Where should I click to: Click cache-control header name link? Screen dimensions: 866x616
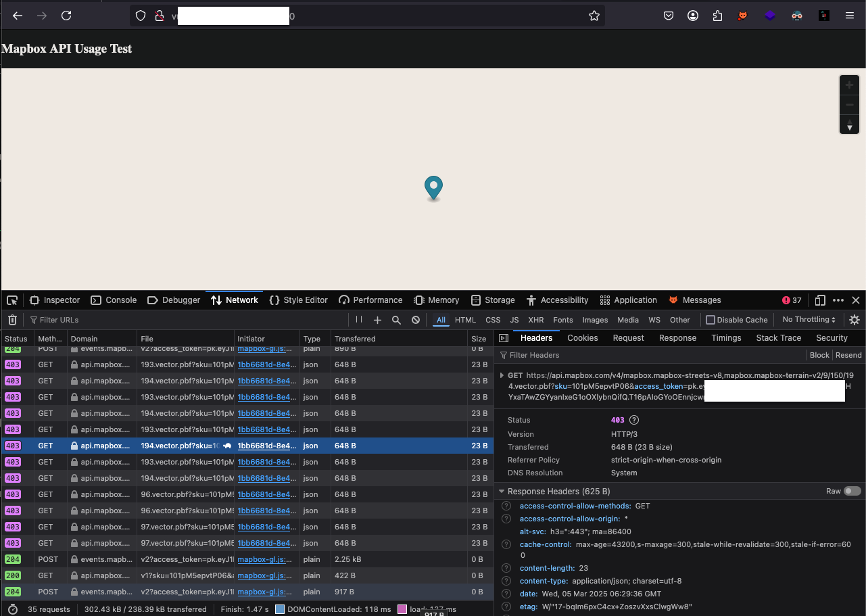[545, 544]
